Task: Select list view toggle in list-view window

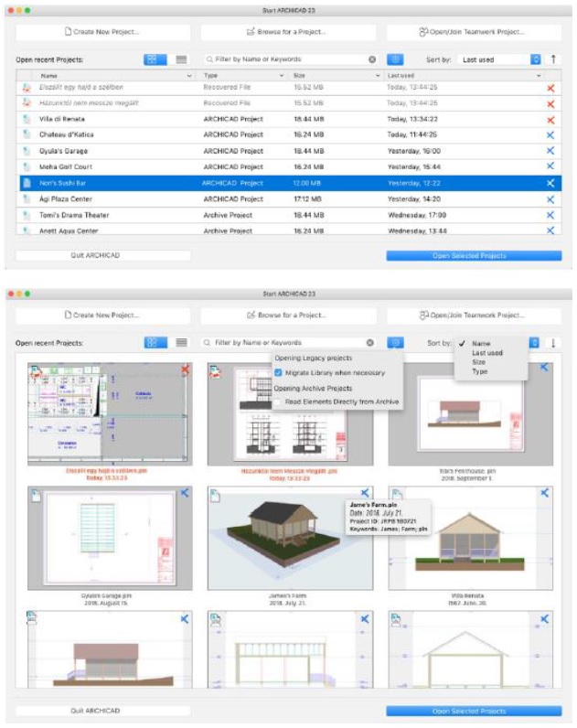Action: [181, 59]
